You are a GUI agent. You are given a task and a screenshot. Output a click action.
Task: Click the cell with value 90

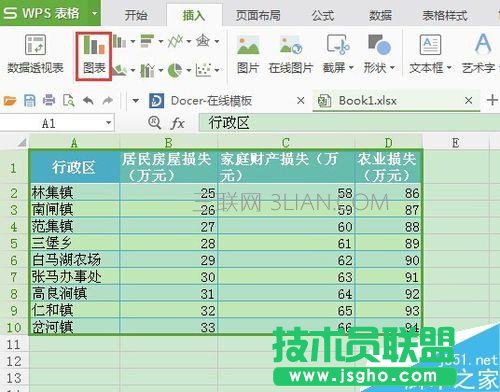(x=388, y=260)
